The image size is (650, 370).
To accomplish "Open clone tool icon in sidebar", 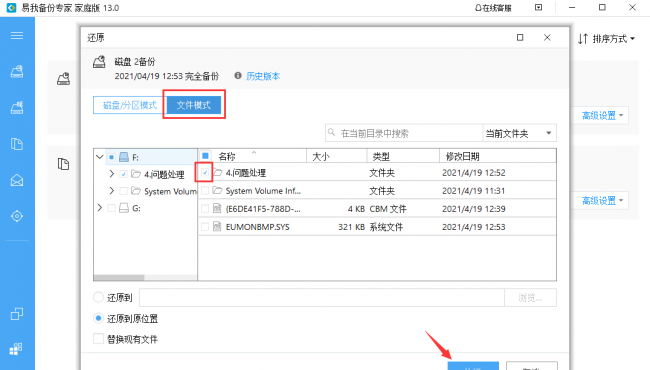I will click(17, 314).
